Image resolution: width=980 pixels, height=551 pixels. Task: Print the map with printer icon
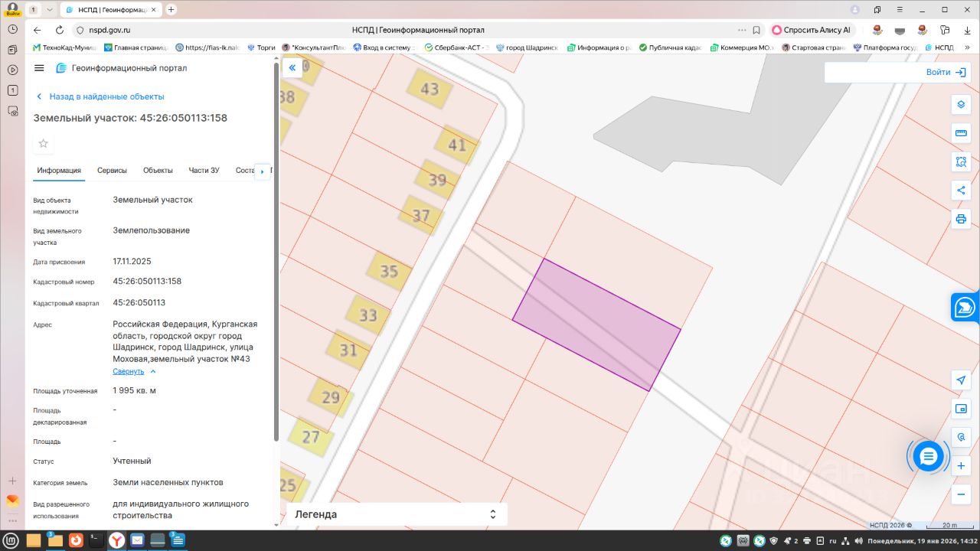click(x=961, y=219)
